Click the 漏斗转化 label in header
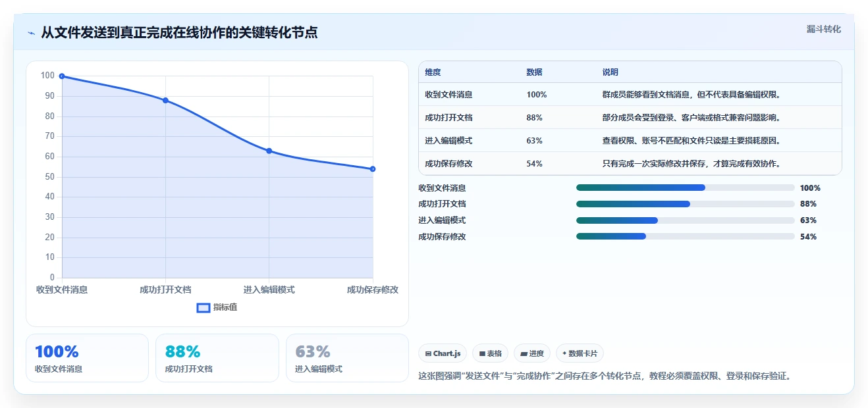Image resolution: width=868 pixels, height=408 pixels. (823, 29)
